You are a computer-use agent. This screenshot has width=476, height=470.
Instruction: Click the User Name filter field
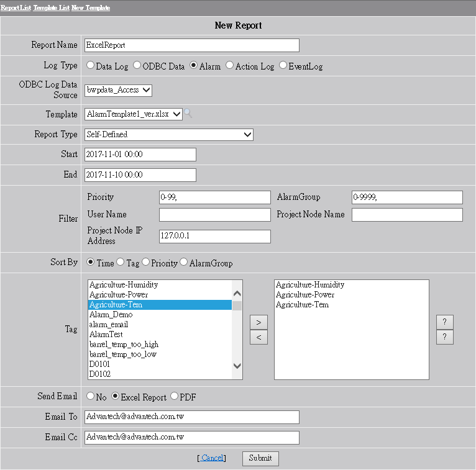pos(215,215)
